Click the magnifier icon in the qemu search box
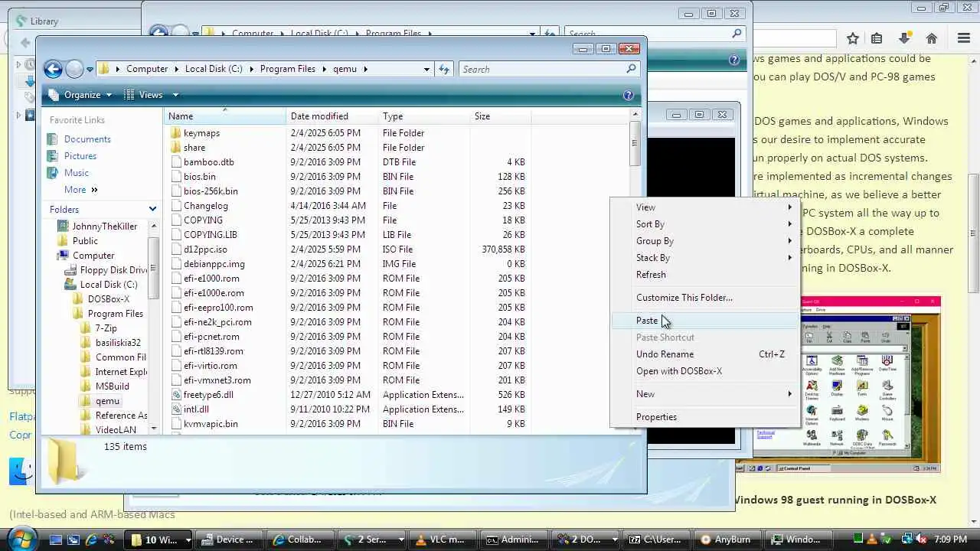 pyautogui.click(x=631, y=69)
